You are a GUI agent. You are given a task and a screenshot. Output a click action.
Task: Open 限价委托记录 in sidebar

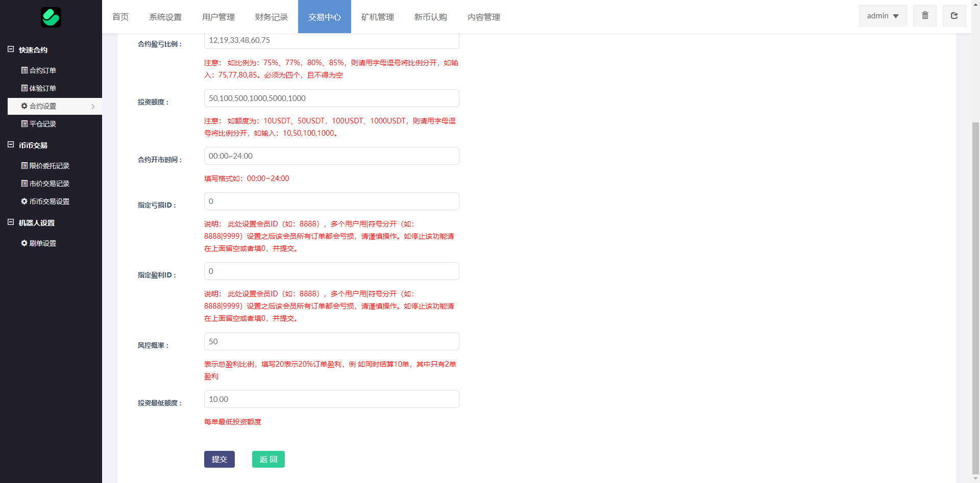[49, 166]
